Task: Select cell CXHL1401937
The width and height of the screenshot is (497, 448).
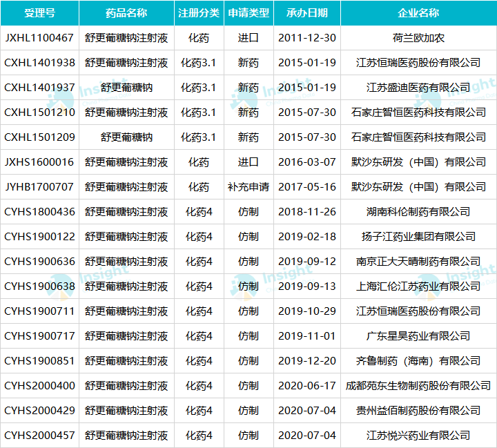Action: [x=39, y=88]
